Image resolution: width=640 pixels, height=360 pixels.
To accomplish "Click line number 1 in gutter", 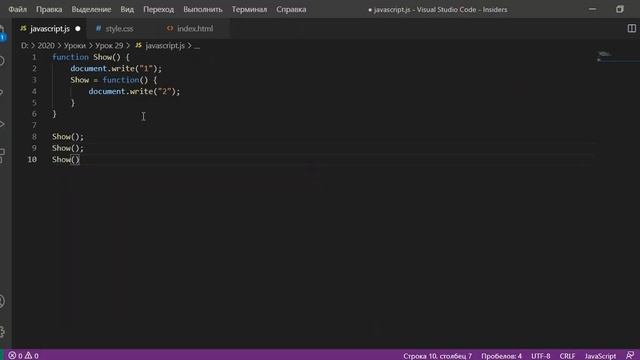I will (x=34, y=57).
